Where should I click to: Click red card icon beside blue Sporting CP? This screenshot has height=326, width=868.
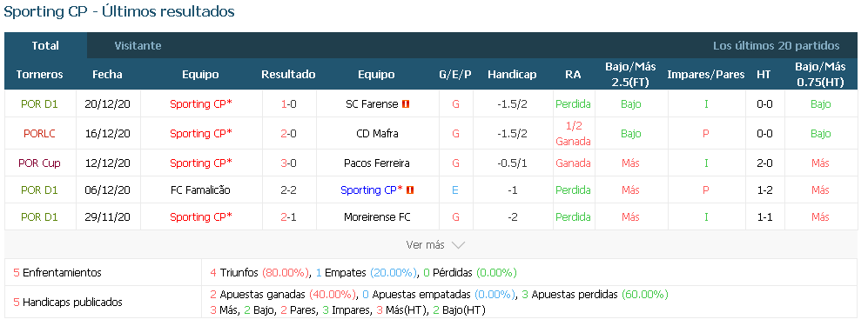(410, 190)
